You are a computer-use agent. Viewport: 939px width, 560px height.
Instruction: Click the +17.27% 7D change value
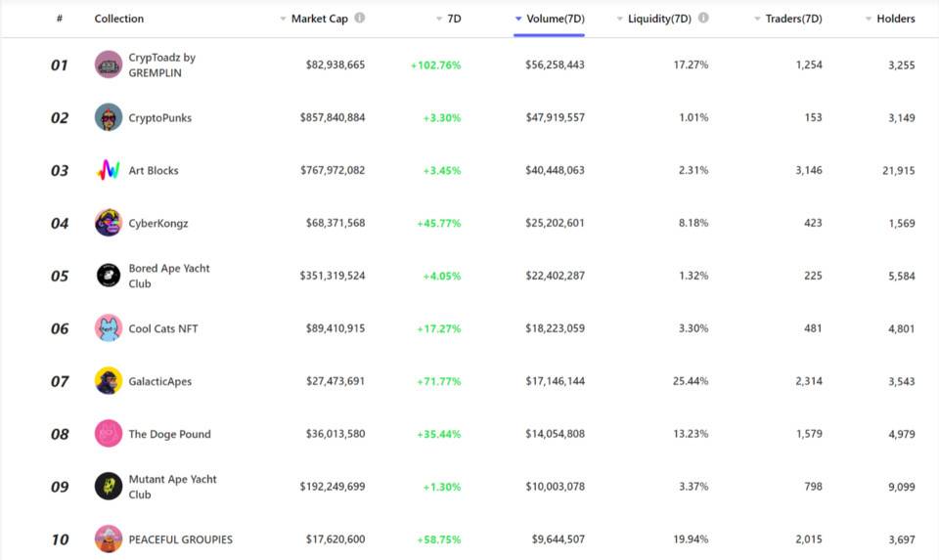(439, 328)
